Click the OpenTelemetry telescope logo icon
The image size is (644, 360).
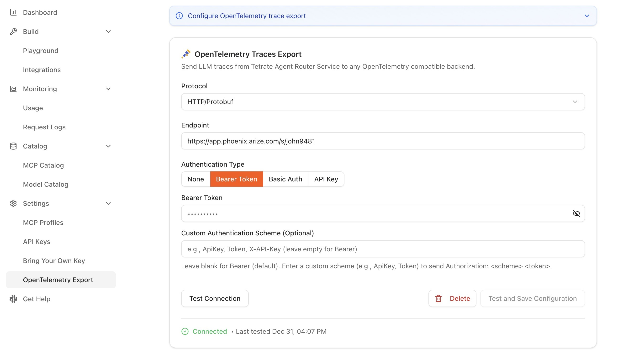[x=186, y=54]
